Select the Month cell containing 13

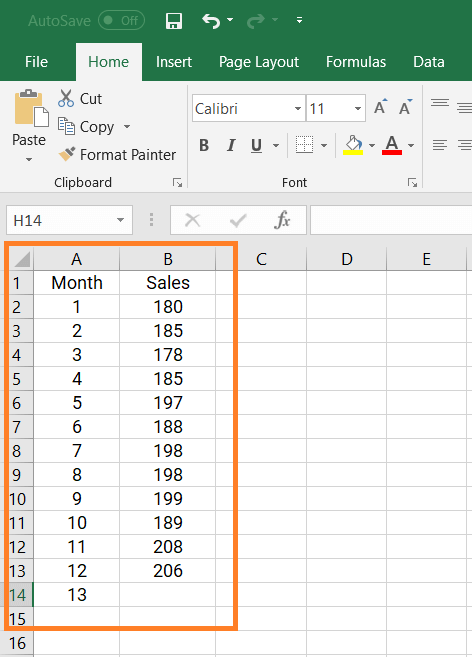click(77, 595)
